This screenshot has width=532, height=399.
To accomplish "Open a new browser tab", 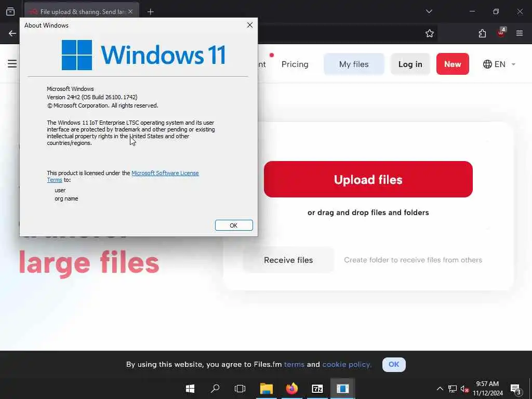I will 150,12.
